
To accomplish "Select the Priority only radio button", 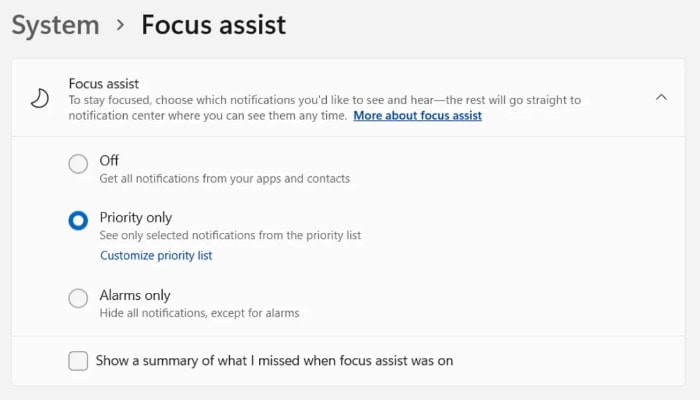I will pyautogui.click(x=78, y=221).
